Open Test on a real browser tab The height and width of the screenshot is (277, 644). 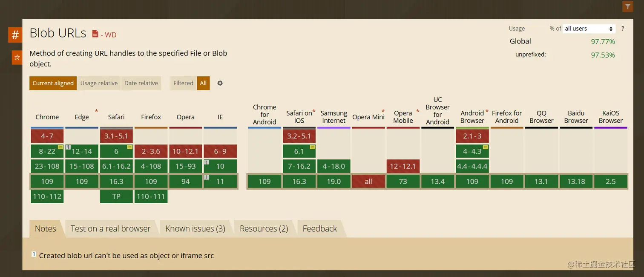[x=110, y=228]
